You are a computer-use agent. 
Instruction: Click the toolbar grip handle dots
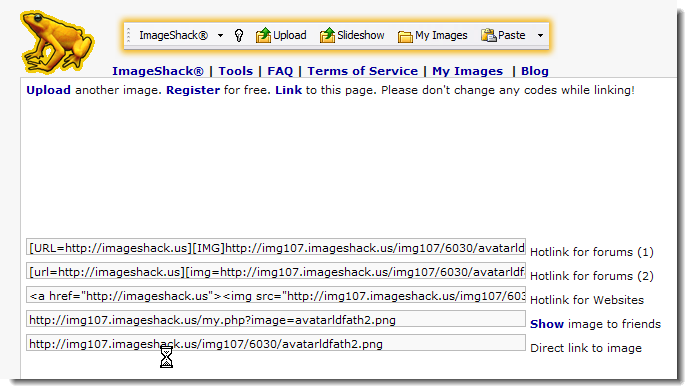(x=128, y=35)
